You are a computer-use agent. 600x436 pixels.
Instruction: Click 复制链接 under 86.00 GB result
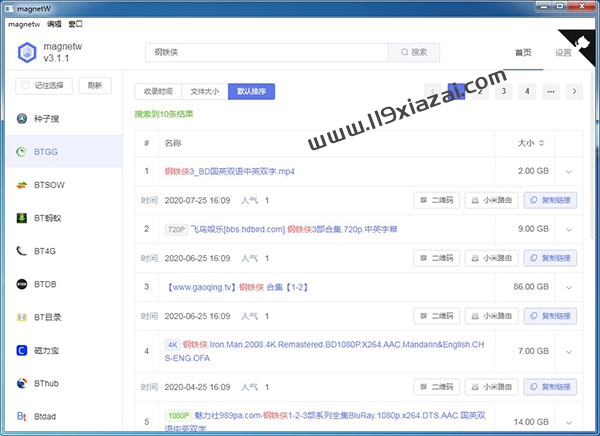tap(550, 316)
